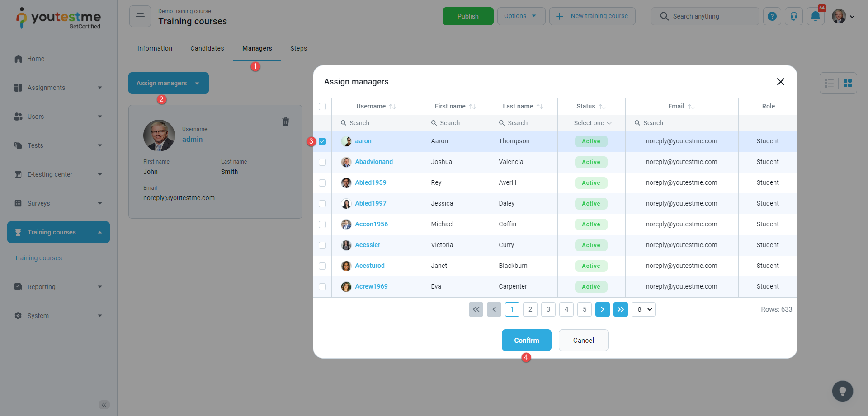The image size is (868, 416).
Task: Sort by Email column
Action: pyautogui.click(x=691, y=107)
